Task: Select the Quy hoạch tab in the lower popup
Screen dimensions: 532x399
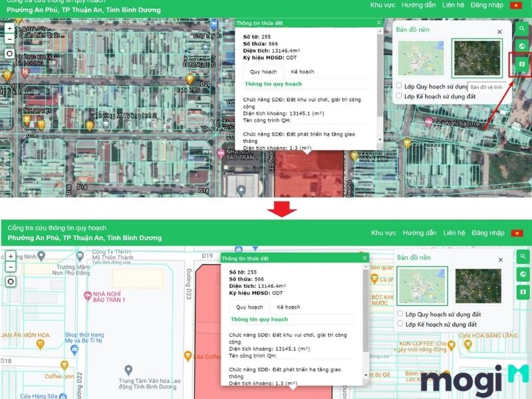Action: pos(249,307)
